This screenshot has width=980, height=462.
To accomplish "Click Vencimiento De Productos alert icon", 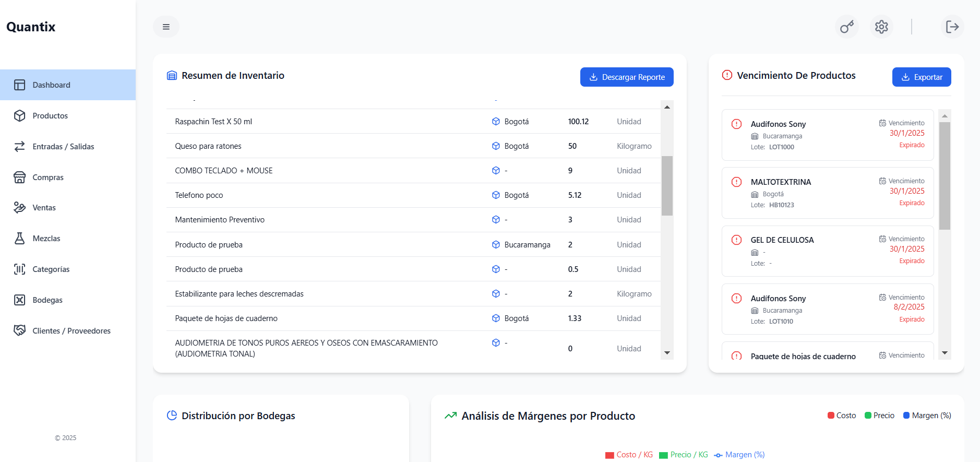I will pyautogui.click(x=727, y=75).
